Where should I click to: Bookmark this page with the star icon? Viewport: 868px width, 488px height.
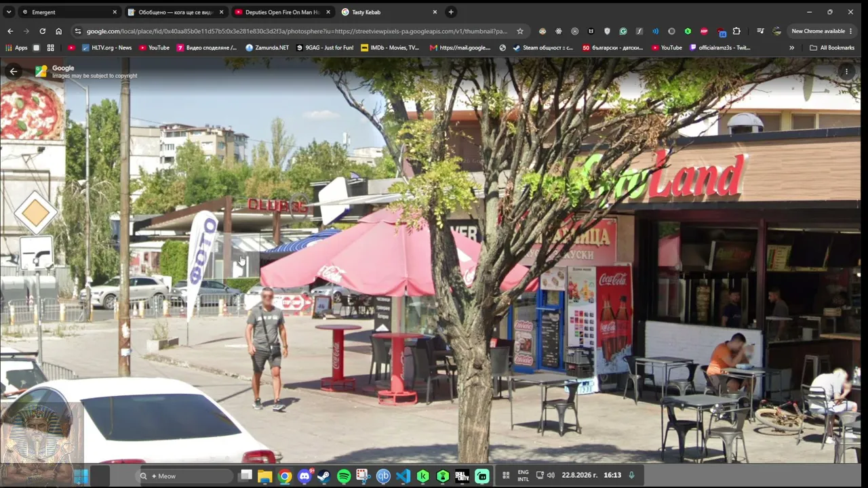point(520,31)
